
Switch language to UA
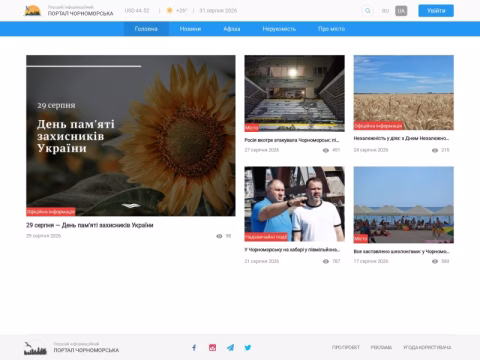(401, 11)
